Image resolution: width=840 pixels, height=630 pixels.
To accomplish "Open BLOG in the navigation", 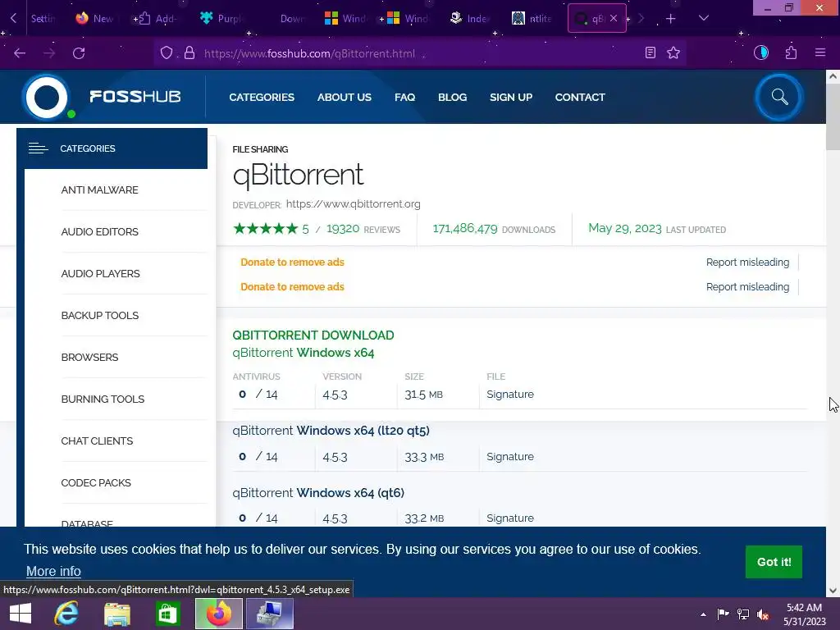I will pyautogui.click(x=453, y=97).
